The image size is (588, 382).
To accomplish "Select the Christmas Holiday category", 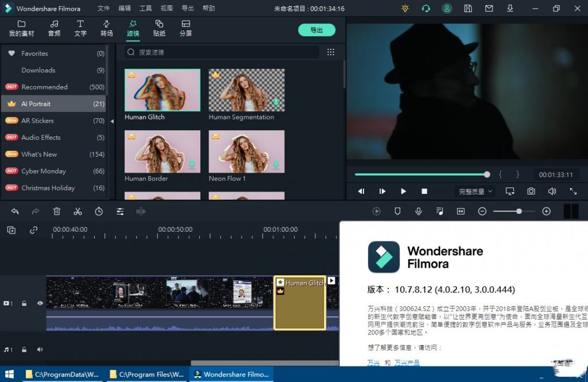I will point(55,188).
